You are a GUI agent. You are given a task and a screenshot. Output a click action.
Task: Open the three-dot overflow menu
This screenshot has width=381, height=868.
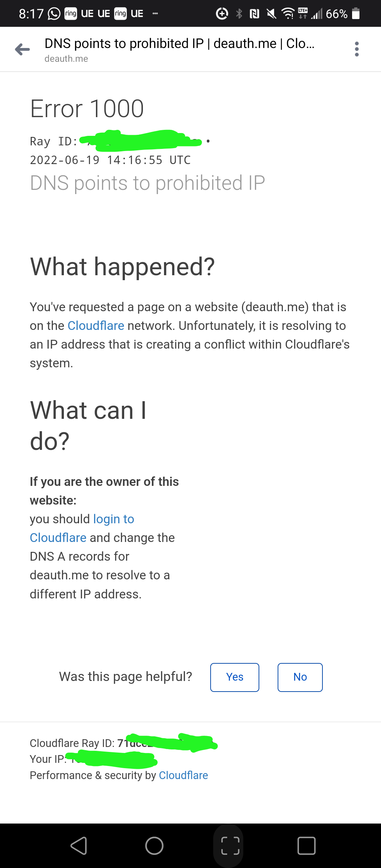[356, 49]
